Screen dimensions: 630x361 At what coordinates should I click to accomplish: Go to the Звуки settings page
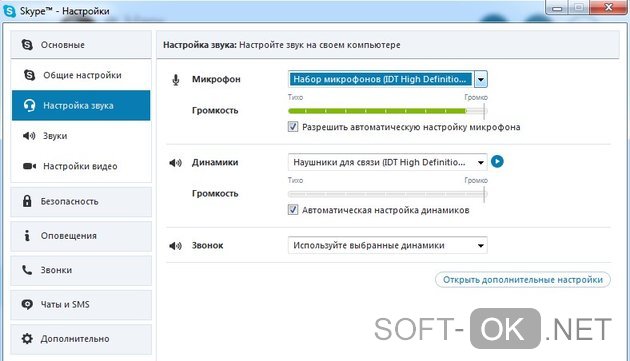click(x=81, y=136)
